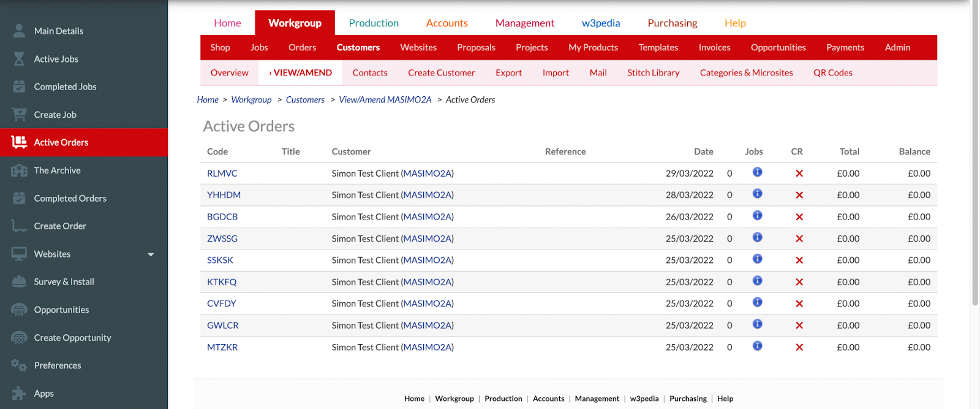The height and width of the screenshot is (409, 980).
Task: Click Home breadcrumb link
Action: (x=208, y=99)
